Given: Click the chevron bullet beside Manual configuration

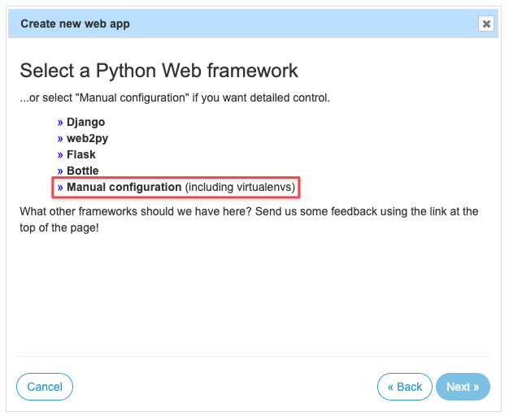Looking at the screenshot, I should pos(60,188).
